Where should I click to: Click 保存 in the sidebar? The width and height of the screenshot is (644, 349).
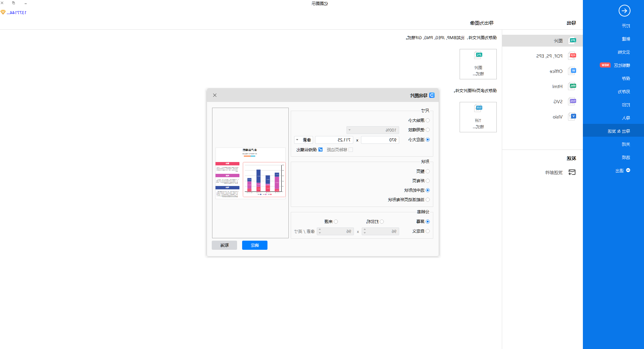[626, 79]
